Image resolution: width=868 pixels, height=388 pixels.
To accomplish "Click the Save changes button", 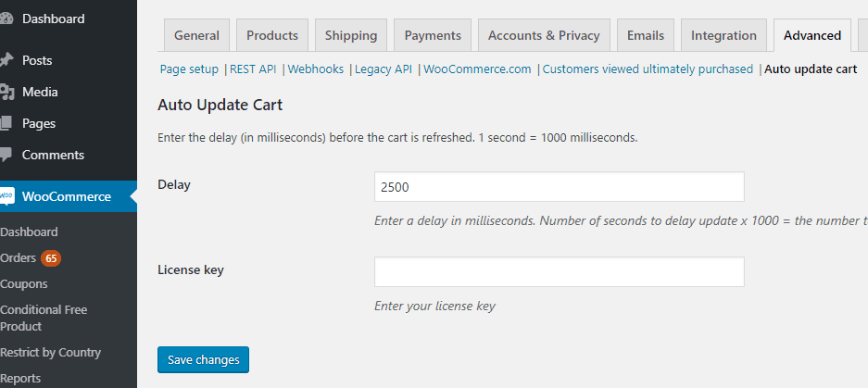I will pos(203,360).
